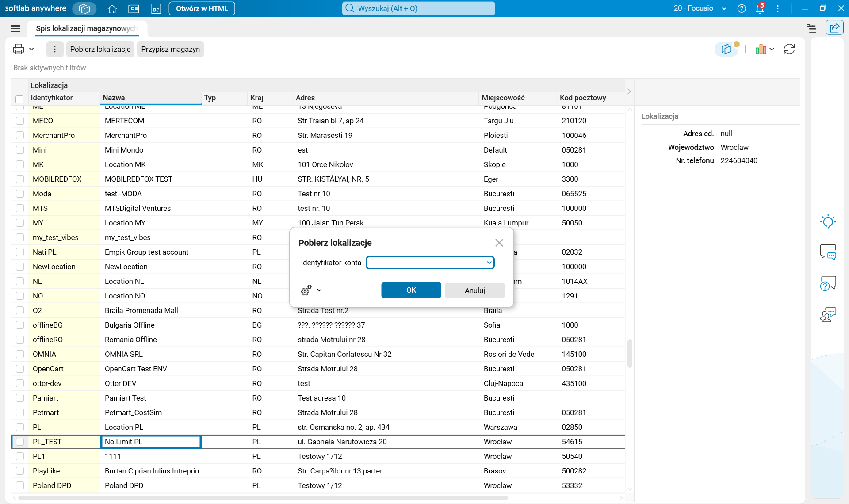The image size is (849, 504).
Task: Expand the Identyfikator konta combo box
Action: 489,263
